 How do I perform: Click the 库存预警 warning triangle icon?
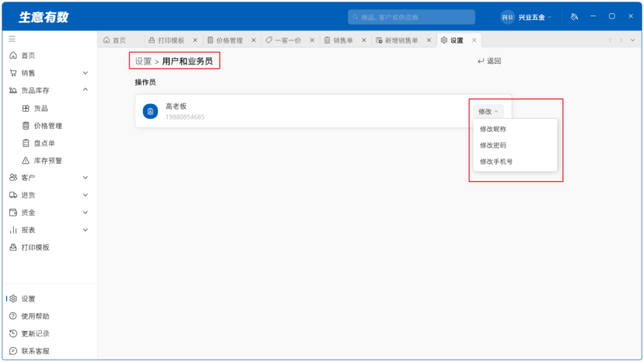(x=26, y=161)
